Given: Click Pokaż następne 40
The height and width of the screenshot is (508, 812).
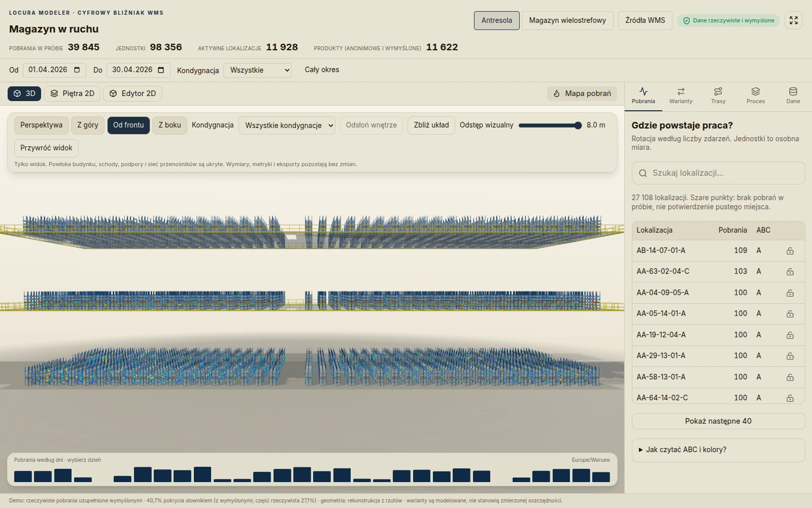Looking at the screenshot, I should click(x=718, y=421).
